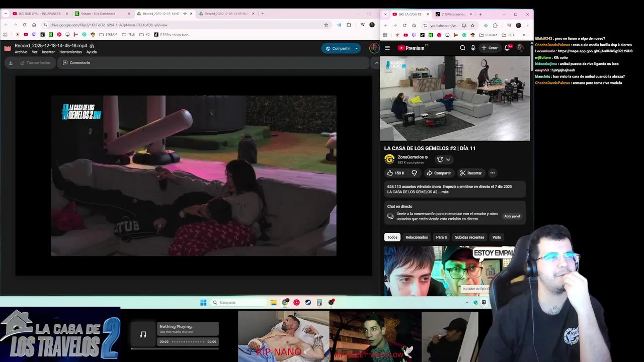Image resolution: width=644 pixels, height=362 pixels.
Task: Click the YouTube Premium logo
Action: tap(412, 48)
